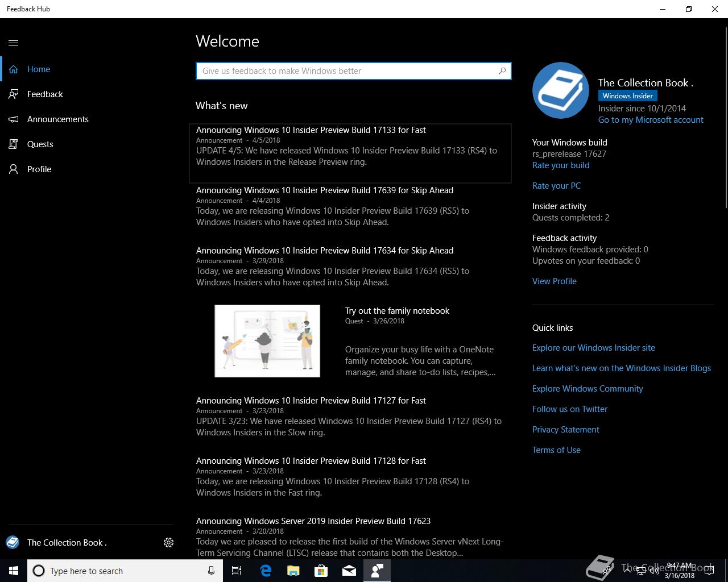Open Build 17133 for Fast announcement
728x582 pixels.
pyautogui.click(x=350, y=153)
